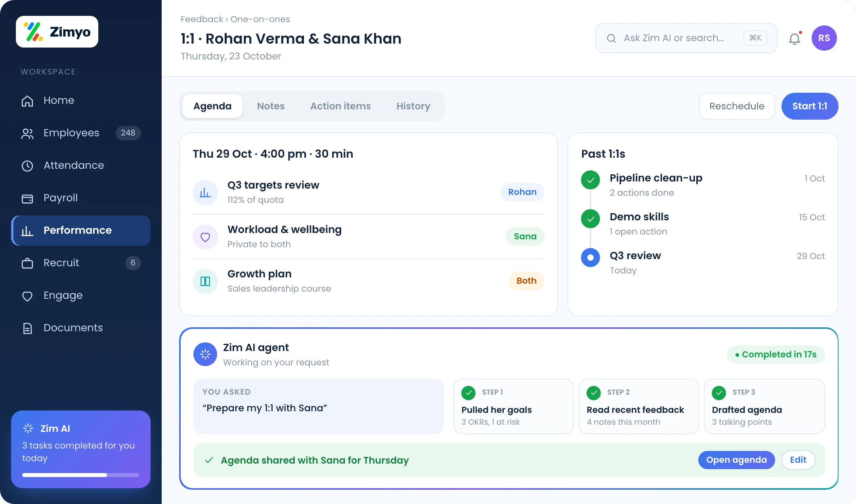Click the Q3 targets review chart icon
Viewport: 856px width, 504px height.
tap(205, 193)
